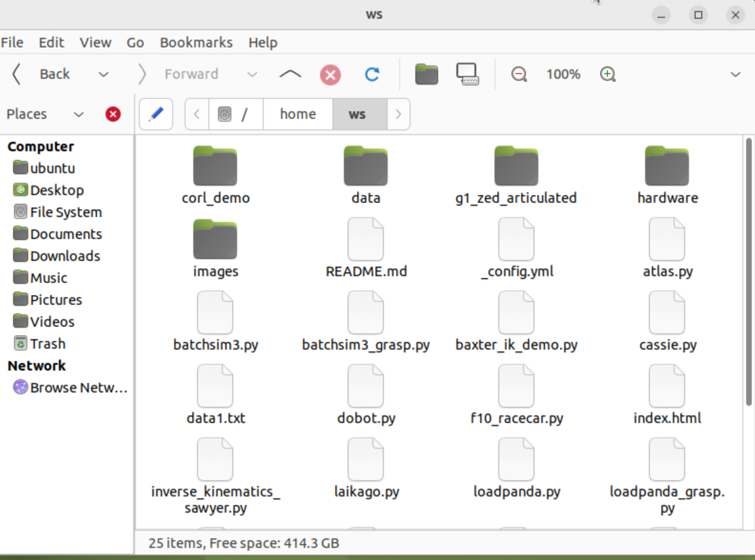The width and height of the screenshot is (755, 560).
Task: Select the data1.txt file icon
Action: point(215,386)
